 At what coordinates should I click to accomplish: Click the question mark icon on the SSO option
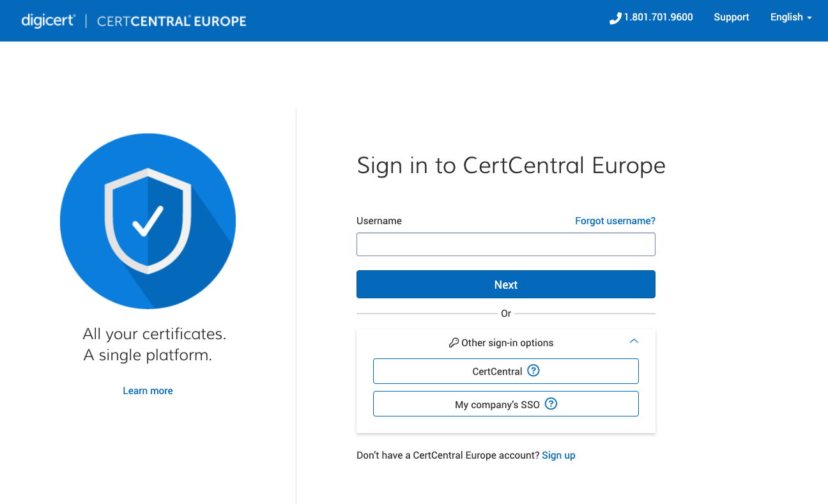pyautogui.click(x=551, y=404)
